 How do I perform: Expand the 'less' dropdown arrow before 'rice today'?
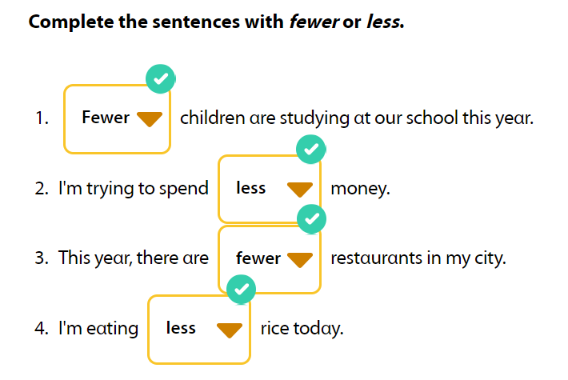click(x=230, y=330)
